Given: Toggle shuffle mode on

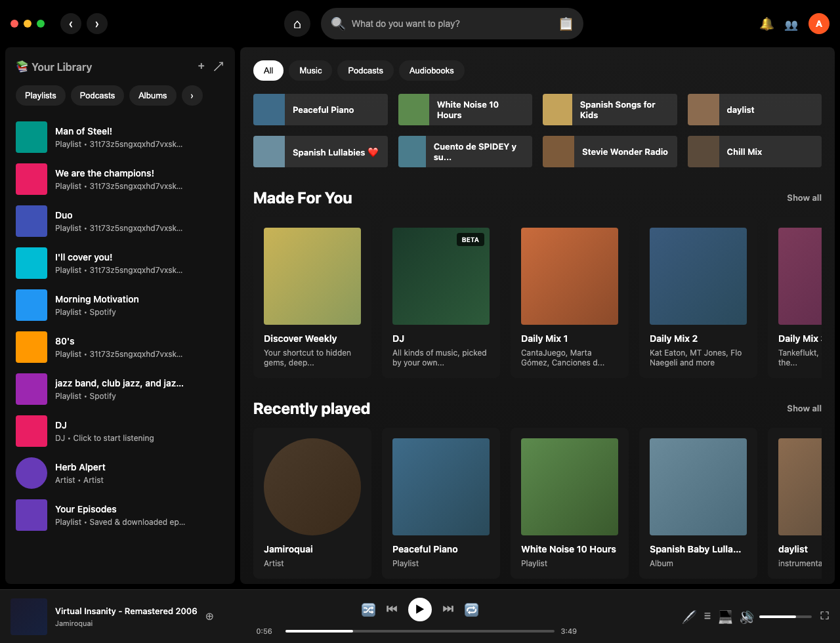Looking at the screenshot, I should [x=368, y=609].
